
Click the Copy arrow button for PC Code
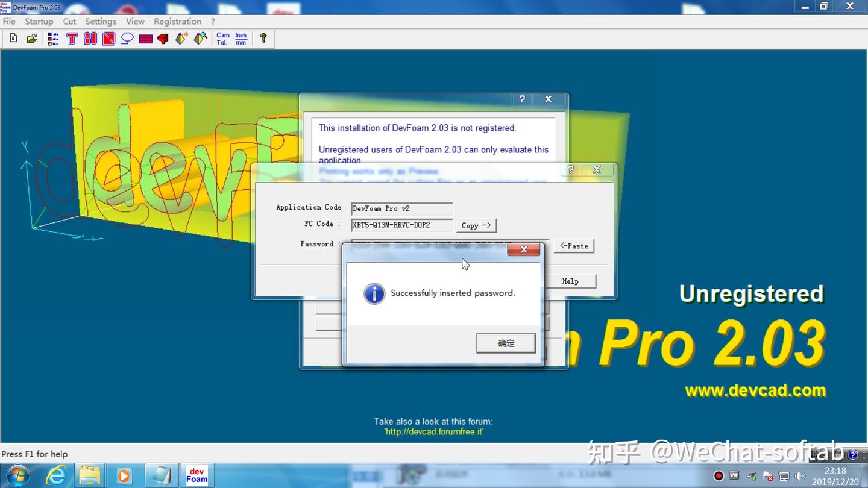pyautogui.click(x=476, y=225)
